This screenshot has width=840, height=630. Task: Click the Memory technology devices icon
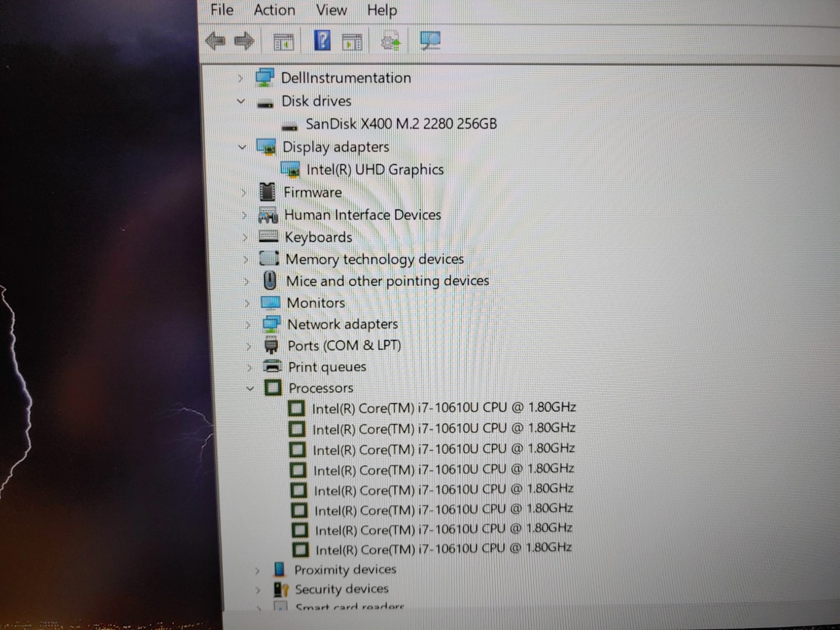(269, 258)
